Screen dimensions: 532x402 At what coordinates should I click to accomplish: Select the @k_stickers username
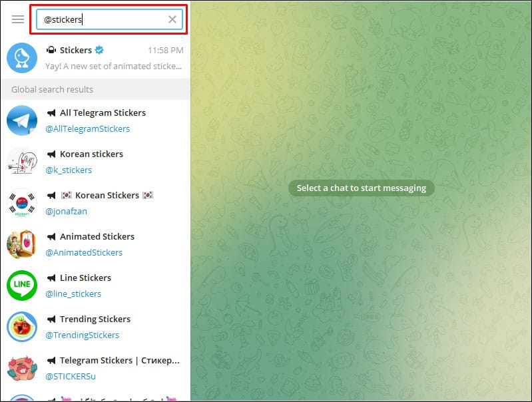click(69, 170)
